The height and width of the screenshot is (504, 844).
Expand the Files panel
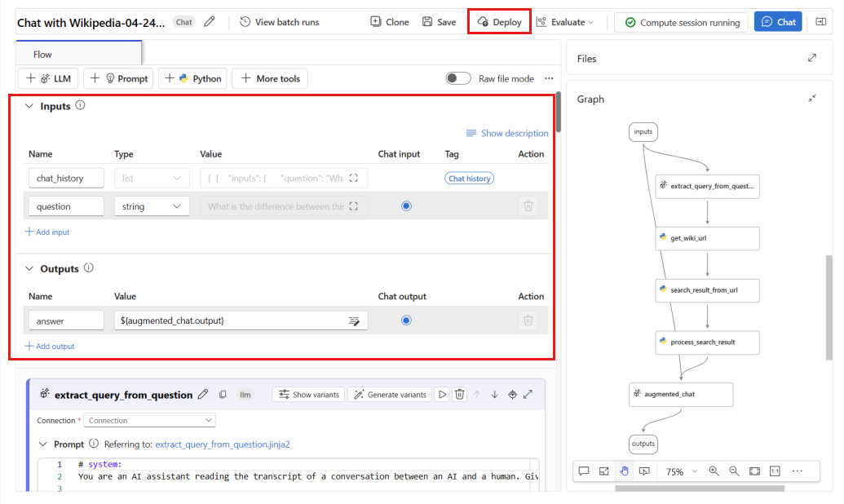click(x=811, y=58)
